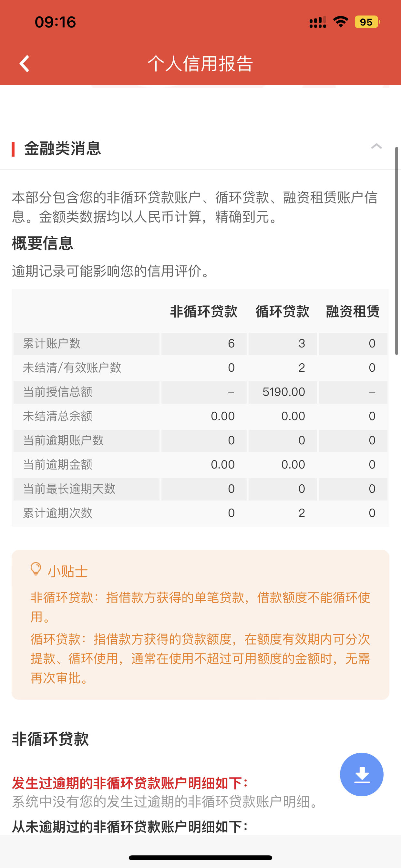
Task: Tap the vertical scrollbar on right edge
Action: point(396,251)
